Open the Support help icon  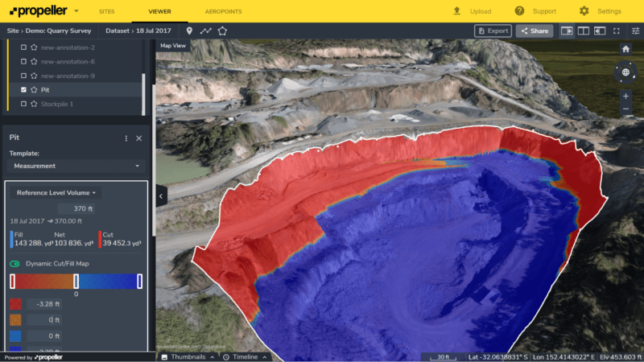coord(519,11)
